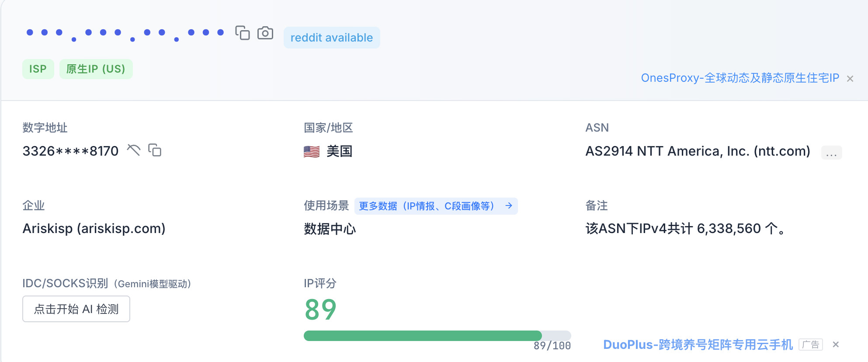
Task: Click the IP评分 field label
Action: tap(320, 283)
